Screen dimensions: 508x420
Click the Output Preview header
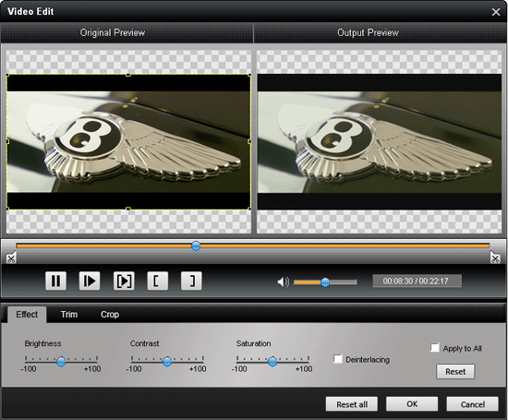(x=368, y=32)
